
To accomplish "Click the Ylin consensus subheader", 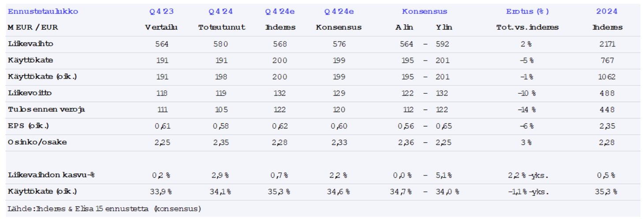I will (444, 27).
